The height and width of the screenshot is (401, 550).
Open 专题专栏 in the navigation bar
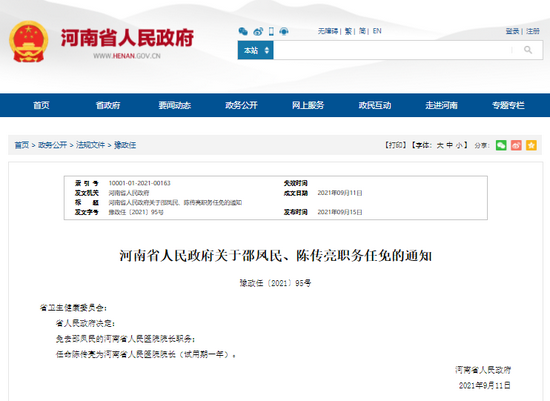click(x=508, y=105)
